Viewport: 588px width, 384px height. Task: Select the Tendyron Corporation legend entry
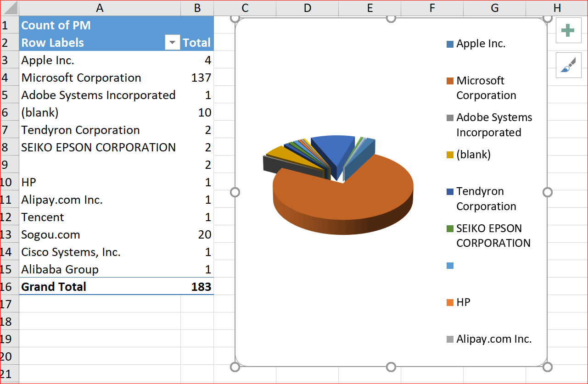tap(482, 199)
